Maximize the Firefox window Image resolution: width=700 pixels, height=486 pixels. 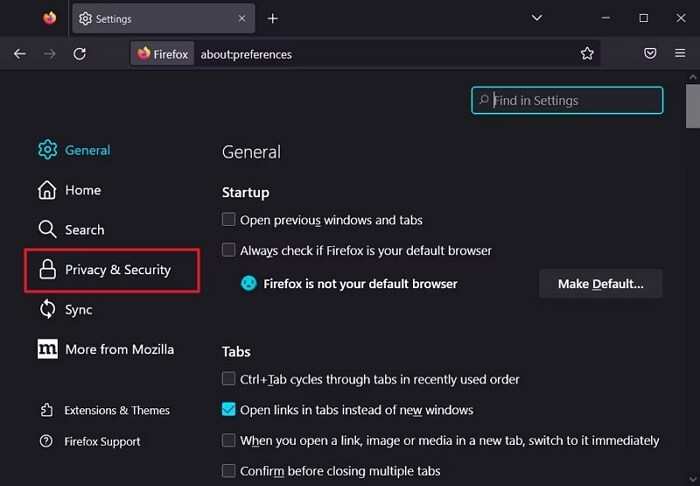643,18
